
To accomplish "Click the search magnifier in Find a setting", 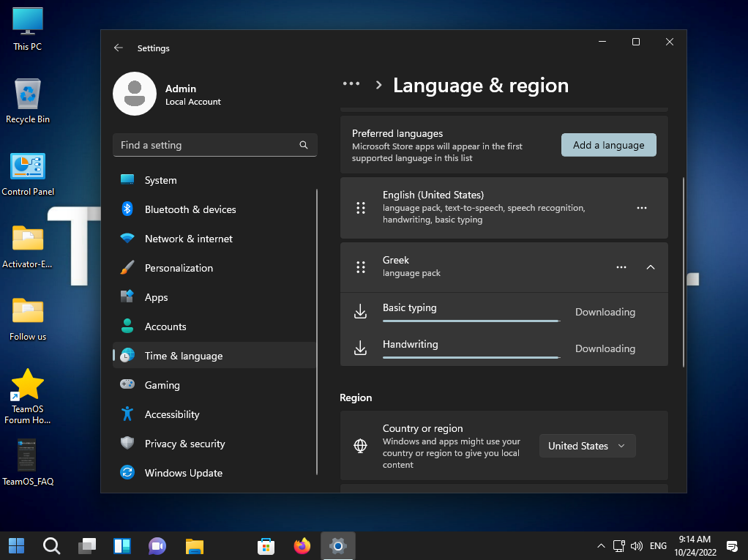I will (x=304, y=145).
